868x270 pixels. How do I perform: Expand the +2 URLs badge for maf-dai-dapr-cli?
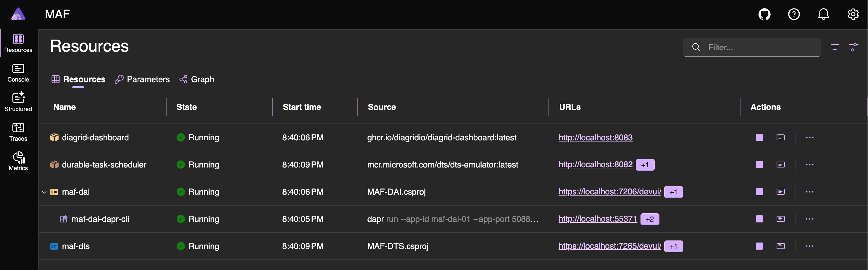650,219
